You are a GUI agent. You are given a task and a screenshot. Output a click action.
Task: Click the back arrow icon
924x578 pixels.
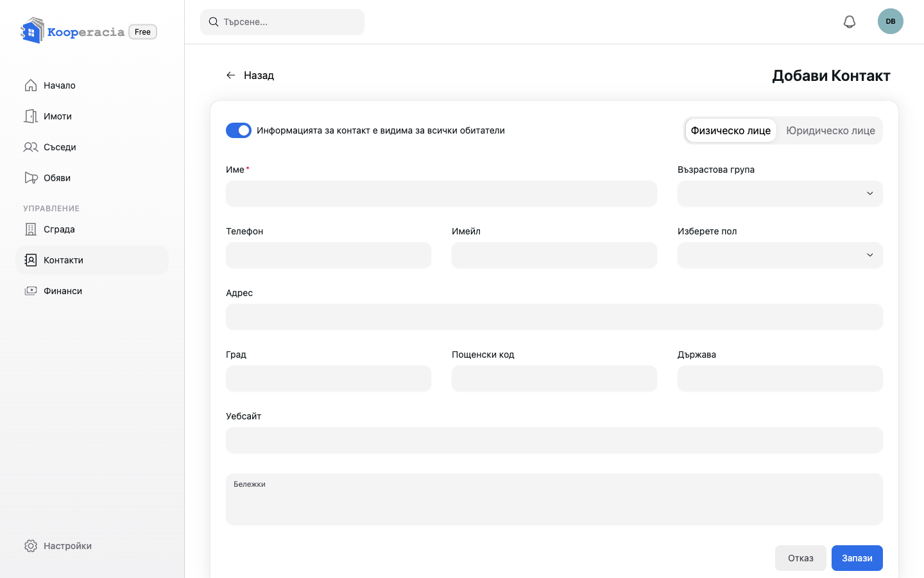[x=231, y=75]
